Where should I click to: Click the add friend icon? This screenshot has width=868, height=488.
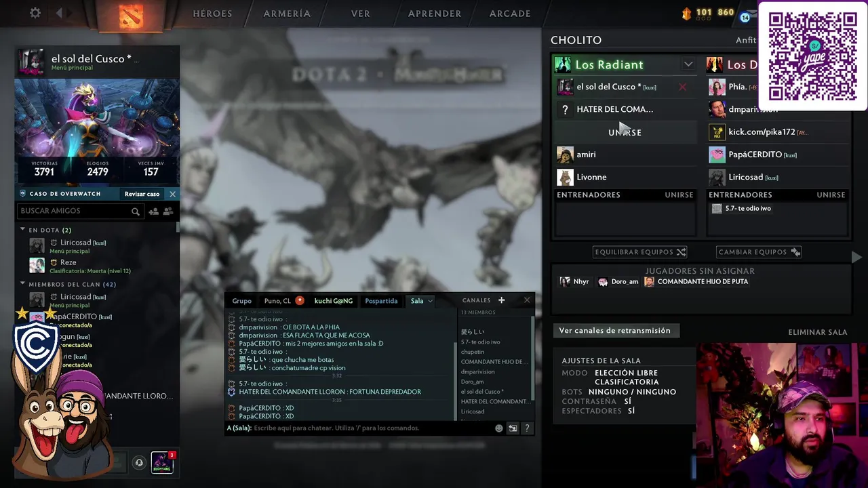[x=153, y=211]
